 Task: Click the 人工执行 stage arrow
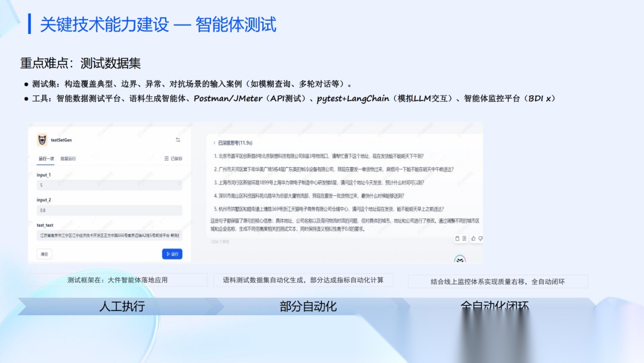coord(122,306)
